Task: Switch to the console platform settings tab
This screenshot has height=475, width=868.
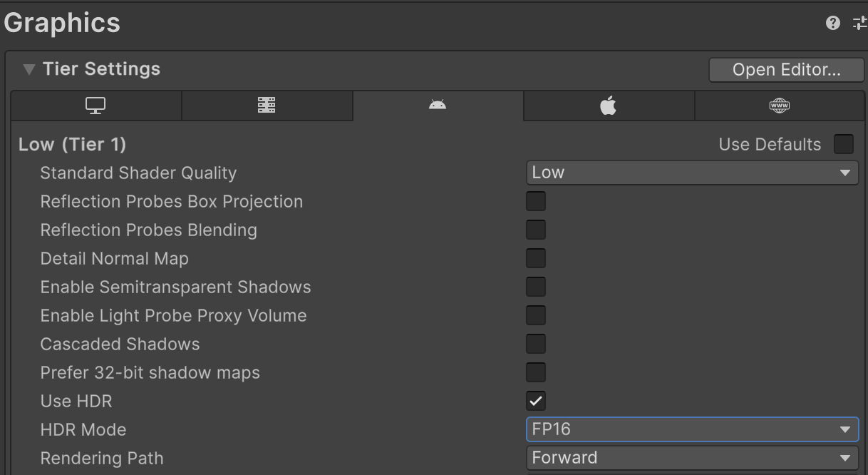Action: point(267,105)
